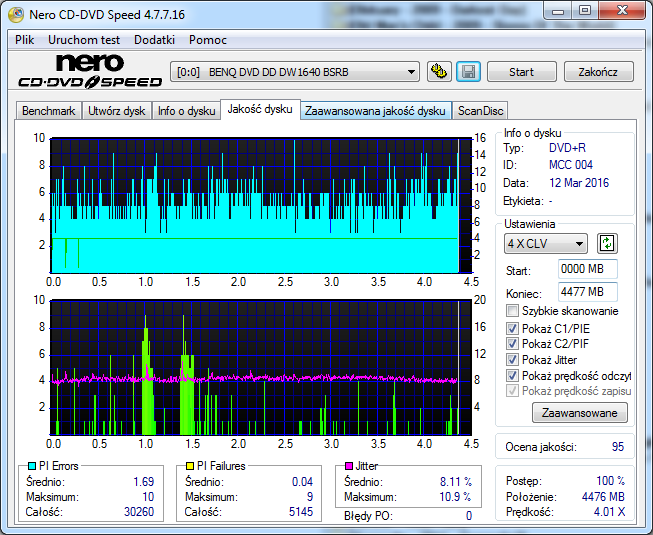Click the yellow PI Failures color swatch
The height and width of the screenshot is (535, 653).
[190, 466]
